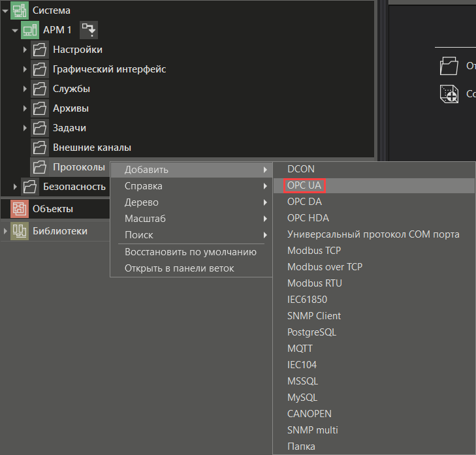
Task: Click the deploy arrow icon beside АРМ 1
Action: tap(88, 29)
